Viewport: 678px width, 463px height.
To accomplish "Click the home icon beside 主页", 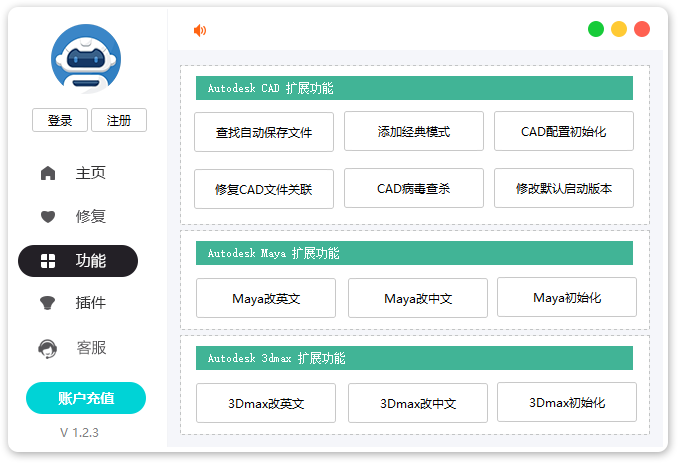I will [48, 173].
